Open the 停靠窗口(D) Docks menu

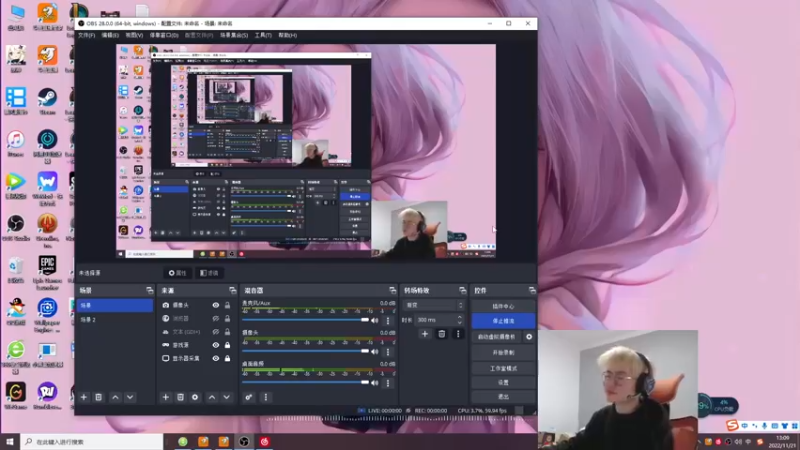(164, 35)
